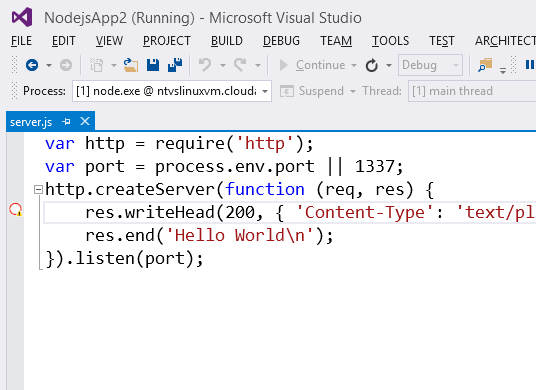
Task: Expand the Continue button dropdown arrow
Action: [x=354, y=65]
